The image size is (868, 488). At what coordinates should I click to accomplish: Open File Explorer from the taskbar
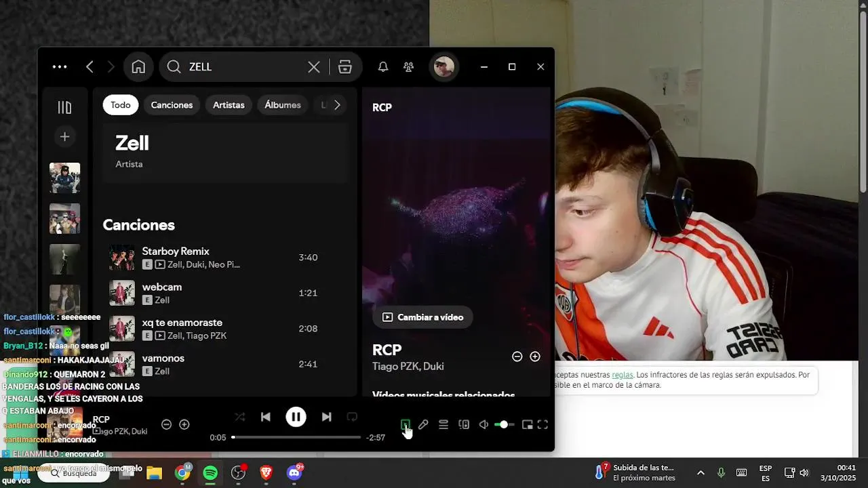tap(154, 473)
